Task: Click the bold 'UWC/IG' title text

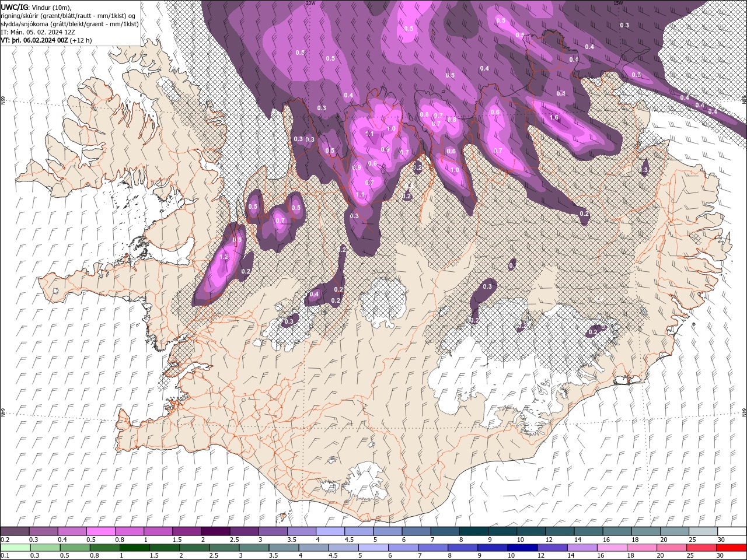Action: pos(14,7)
